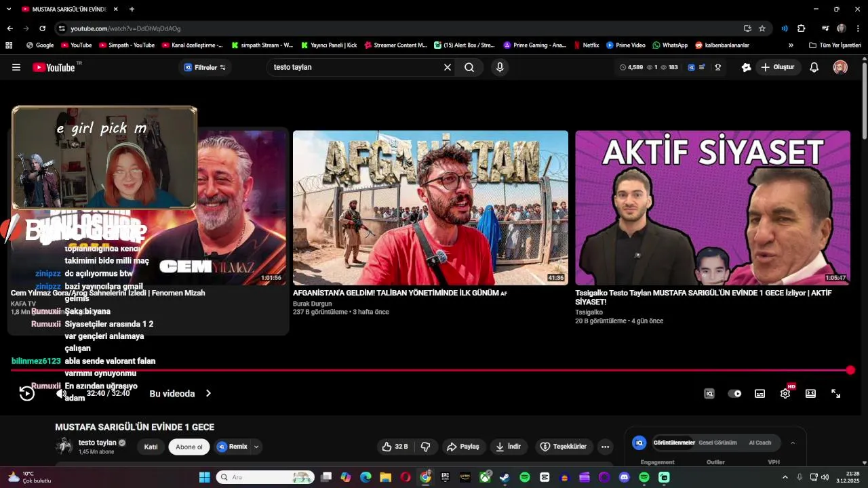Open YouTube notifications bell

(814, 67)
